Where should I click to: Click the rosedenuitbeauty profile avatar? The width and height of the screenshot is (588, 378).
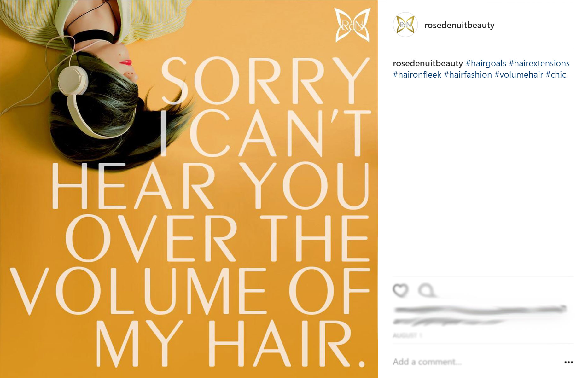[405, 25]
